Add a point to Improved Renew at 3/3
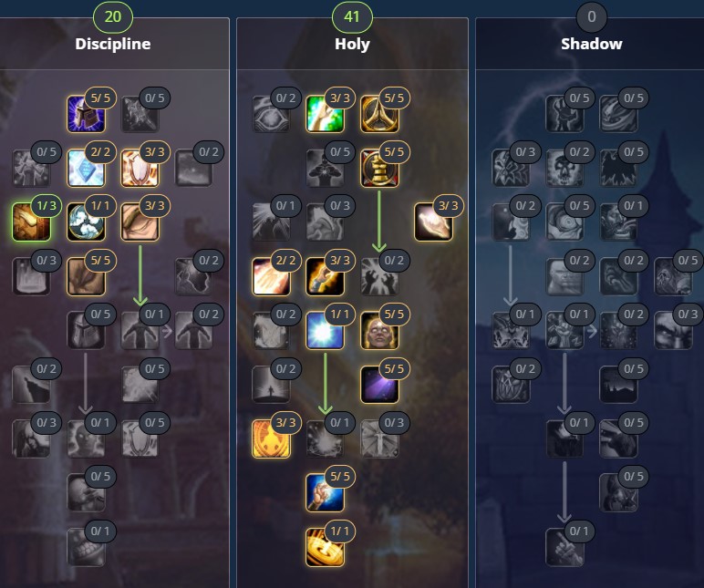The image size is (704, 588). (x=325, y=114)
